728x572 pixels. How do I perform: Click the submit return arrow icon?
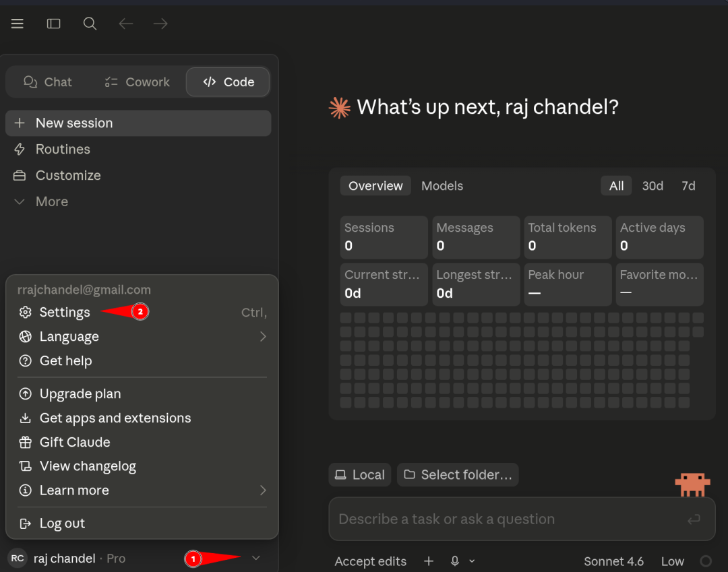(x=694, y=519)
